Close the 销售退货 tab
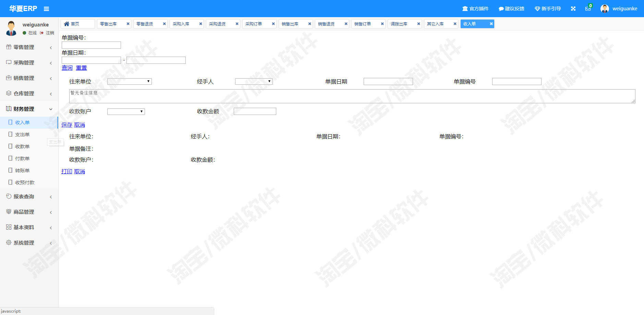The width and height of the screenshot is (644, 315). click(x=346, y=24)
